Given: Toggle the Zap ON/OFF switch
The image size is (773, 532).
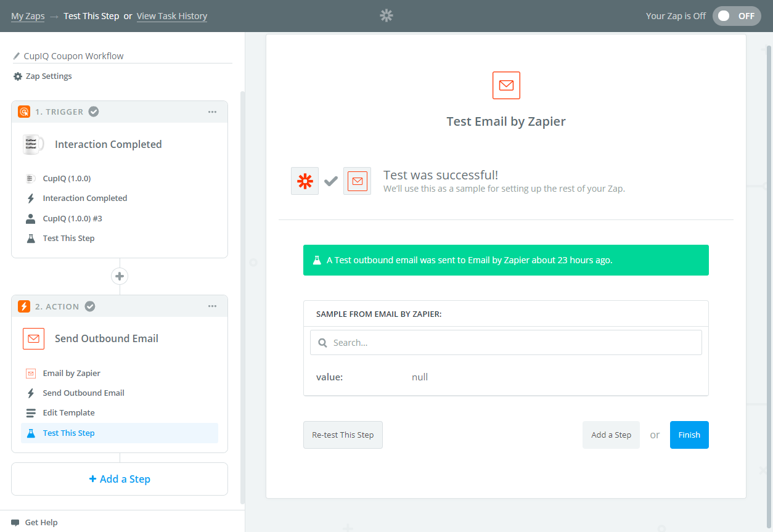Looking at the screenshot, I should 737,16.
